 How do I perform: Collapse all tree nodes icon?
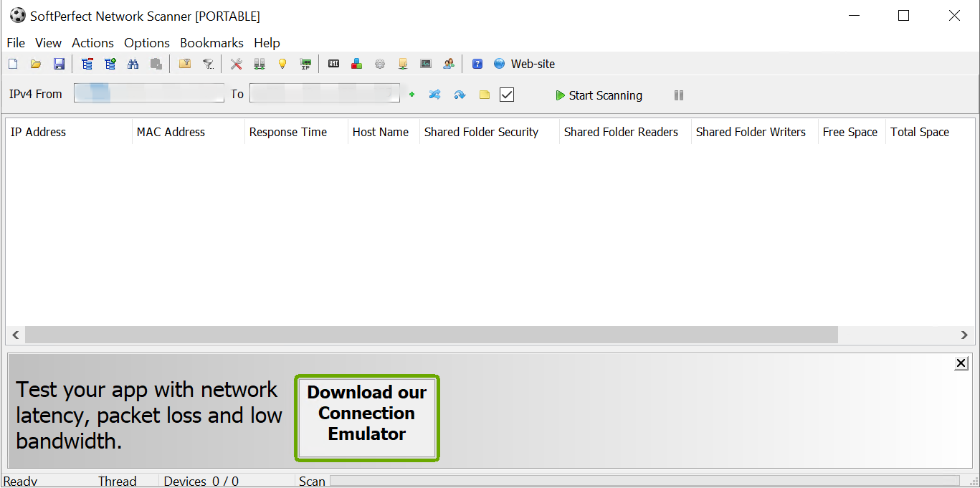tap(87, 64)
